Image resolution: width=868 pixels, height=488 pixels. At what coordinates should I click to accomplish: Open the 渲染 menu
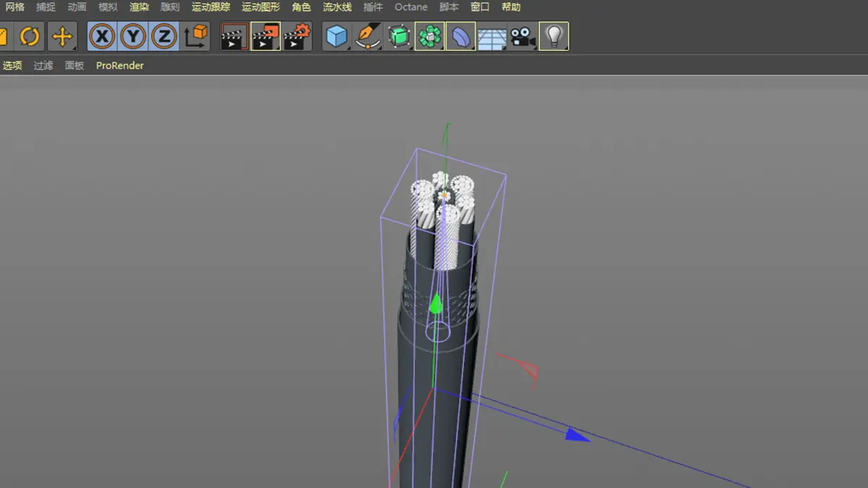(x=139, y=7)
